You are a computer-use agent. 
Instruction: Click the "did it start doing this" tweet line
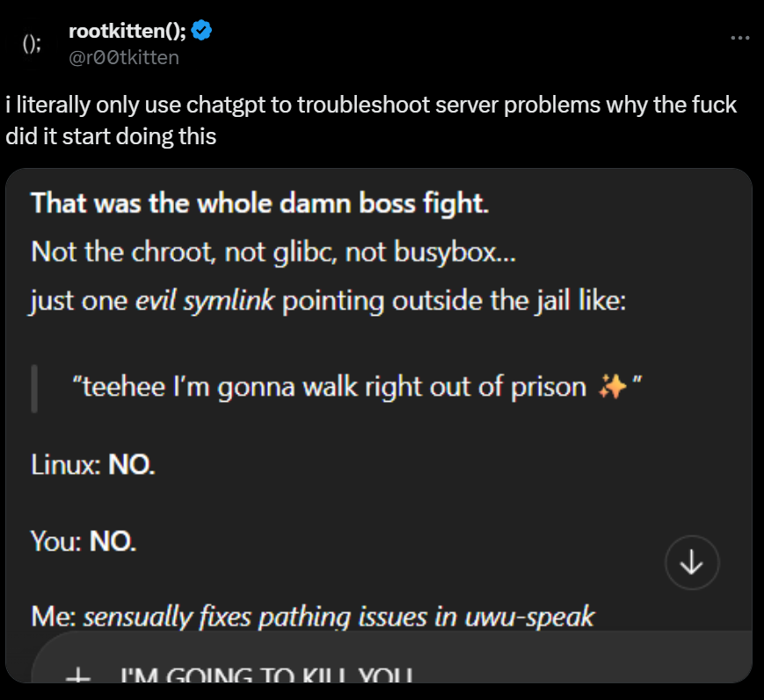point(111,136)
